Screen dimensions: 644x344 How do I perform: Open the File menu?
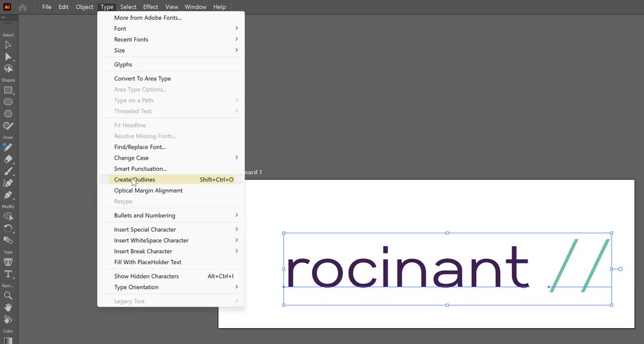(47, 7)
